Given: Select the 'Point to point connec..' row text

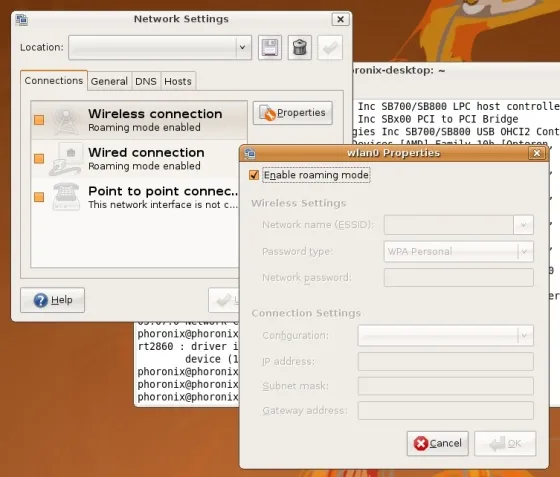Looking at the screenshot, I should pyautogui.click(x=163, y=191).
